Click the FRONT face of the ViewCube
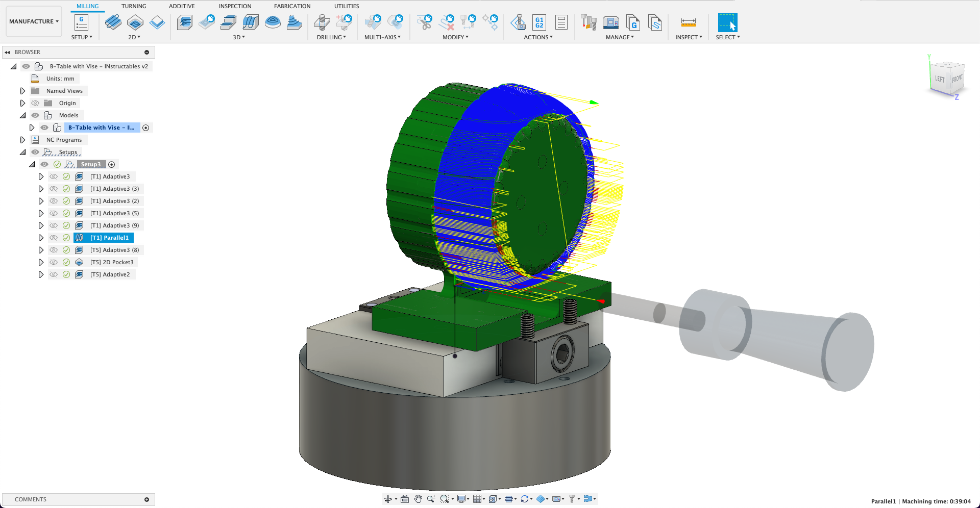The width and height of the screenshot is (980, 508). (x=957, y=79)
